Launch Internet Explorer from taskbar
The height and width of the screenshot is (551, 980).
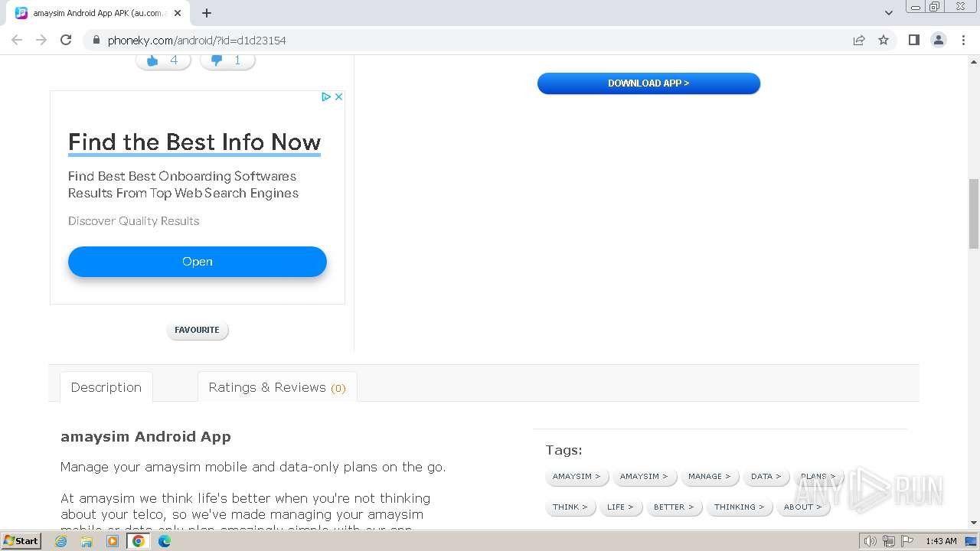coord(61,541)
